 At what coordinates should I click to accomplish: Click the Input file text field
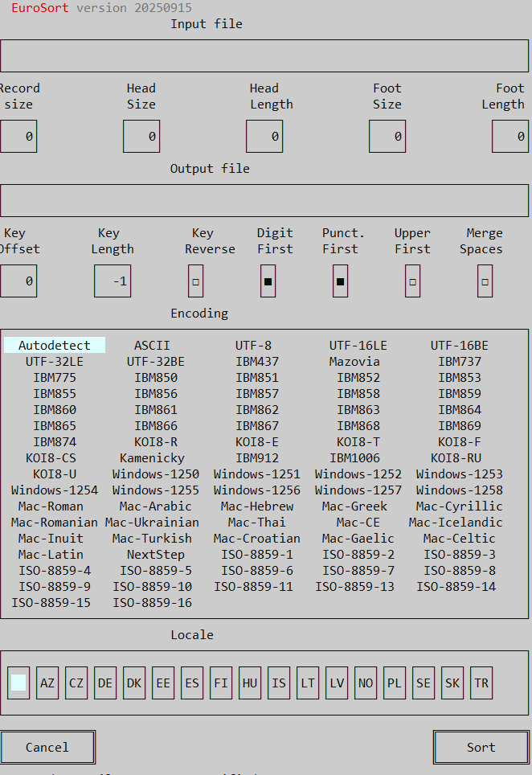tap(264, 56)
